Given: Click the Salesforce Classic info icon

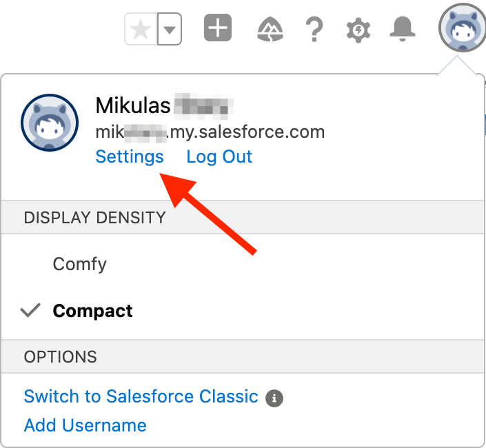Looking at the screenshot, I should [x=274, y=398].
